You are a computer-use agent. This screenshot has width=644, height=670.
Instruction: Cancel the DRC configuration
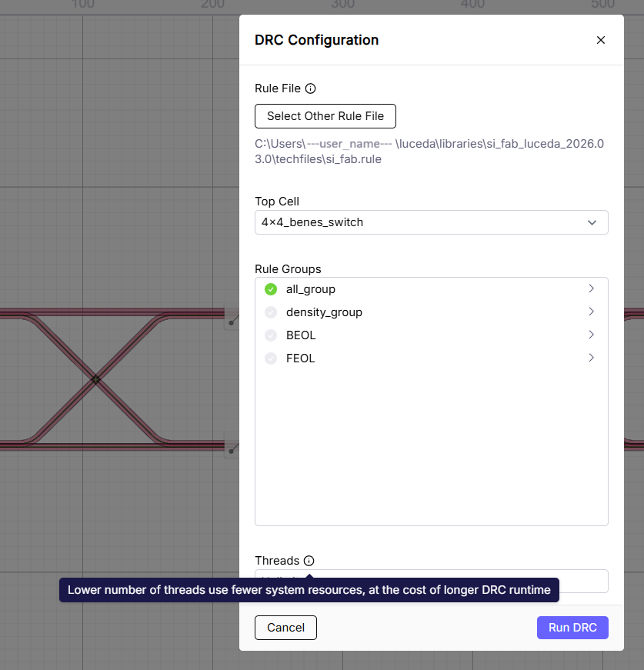[x=285, y=628]
